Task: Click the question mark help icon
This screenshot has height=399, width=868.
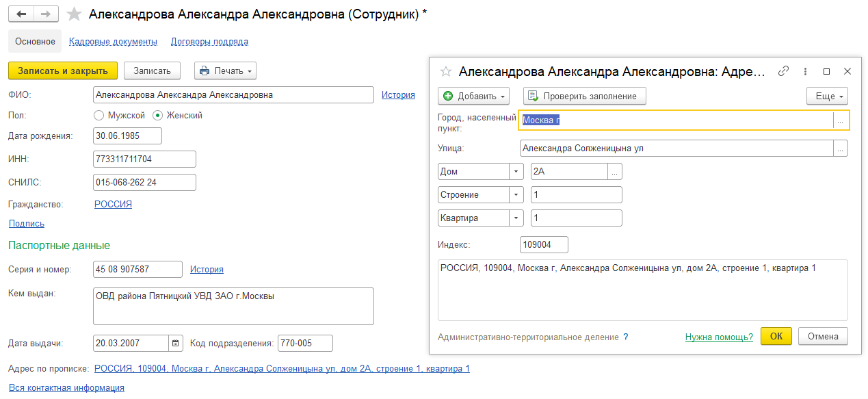Action: point(625,337)
